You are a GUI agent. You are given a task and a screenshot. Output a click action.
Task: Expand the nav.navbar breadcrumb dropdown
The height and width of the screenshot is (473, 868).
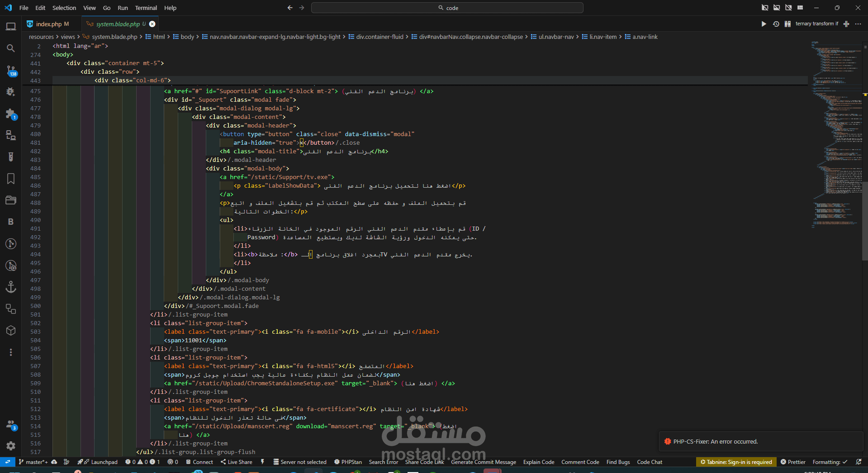click(x=270, y=37)
